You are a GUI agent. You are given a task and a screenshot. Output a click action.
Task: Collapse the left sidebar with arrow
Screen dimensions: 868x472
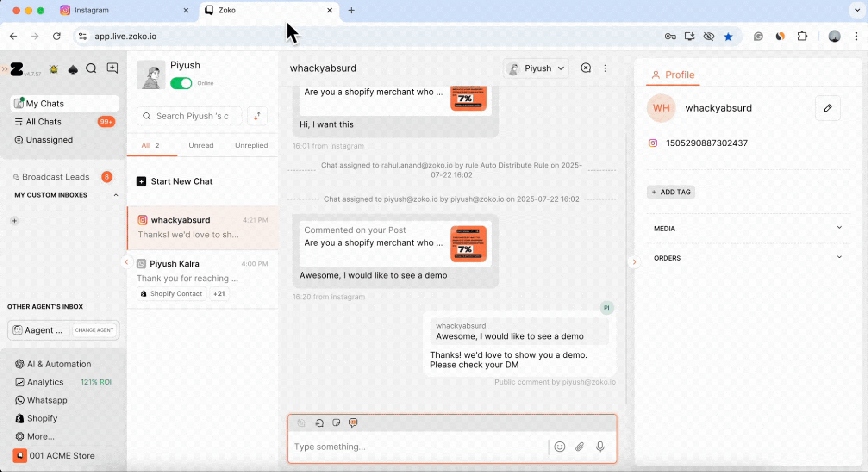tap(126, 262)
